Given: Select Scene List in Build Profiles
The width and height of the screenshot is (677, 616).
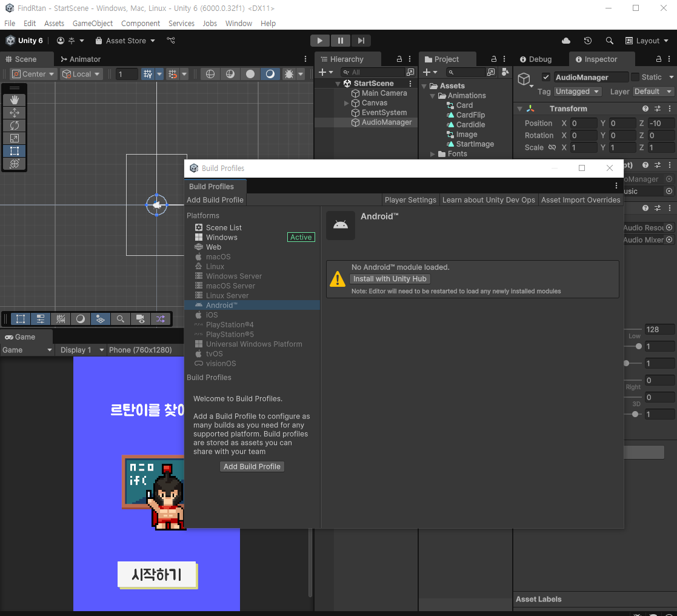Looking at the screenshot, I should tap(253, 227).
